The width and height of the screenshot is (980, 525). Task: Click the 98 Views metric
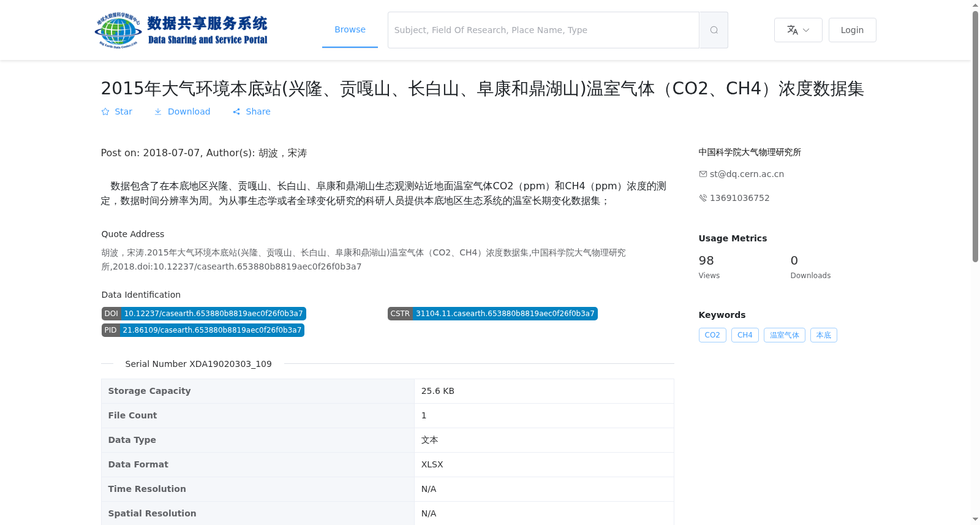tap(709, 266)
